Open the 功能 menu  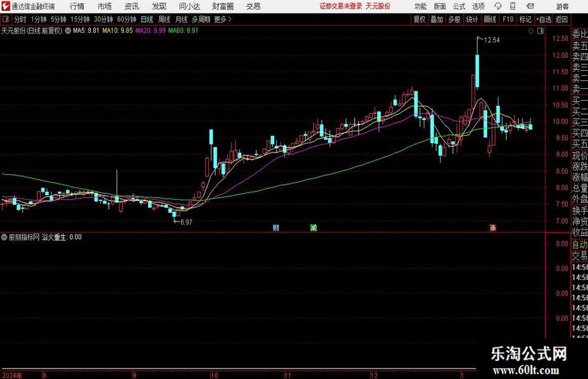421,6
